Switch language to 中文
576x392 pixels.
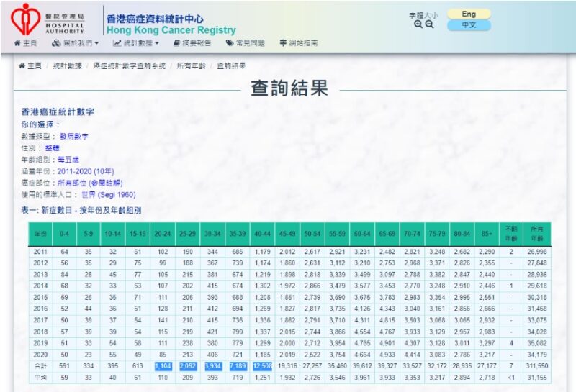tap(469, 25)
